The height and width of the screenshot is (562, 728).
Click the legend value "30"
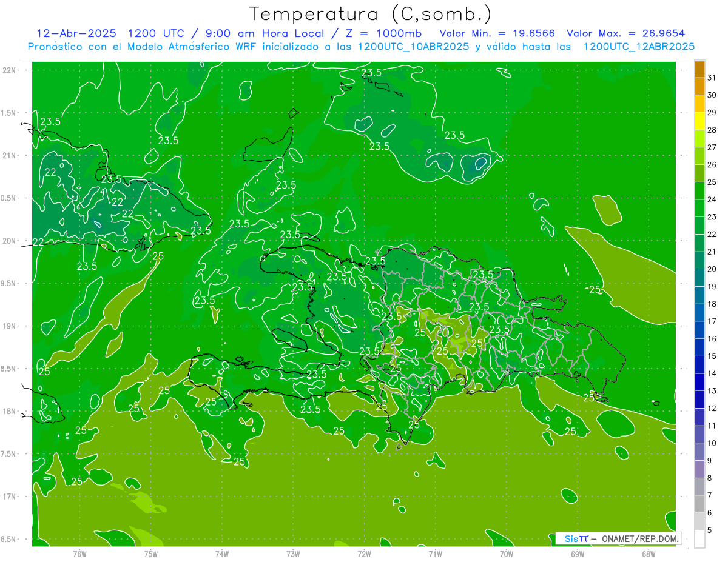(x=712, y=95)
